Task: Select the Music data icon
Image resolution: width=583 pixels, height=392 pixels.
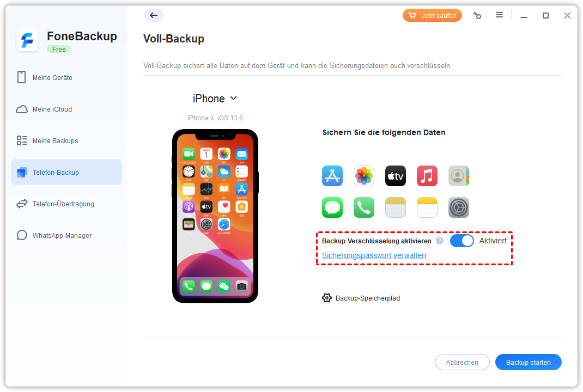Action: point(427,176)
